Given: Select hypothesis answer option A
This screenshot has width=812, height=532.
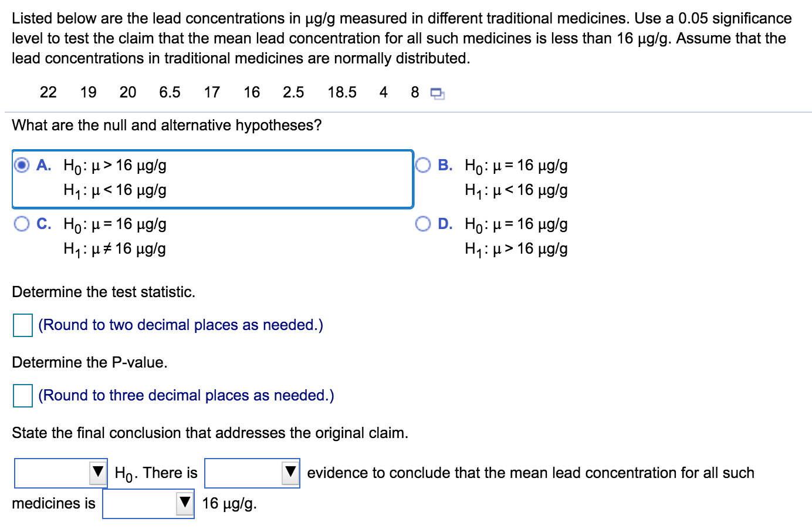Looking at the screenshot, I should click(21, 165).
